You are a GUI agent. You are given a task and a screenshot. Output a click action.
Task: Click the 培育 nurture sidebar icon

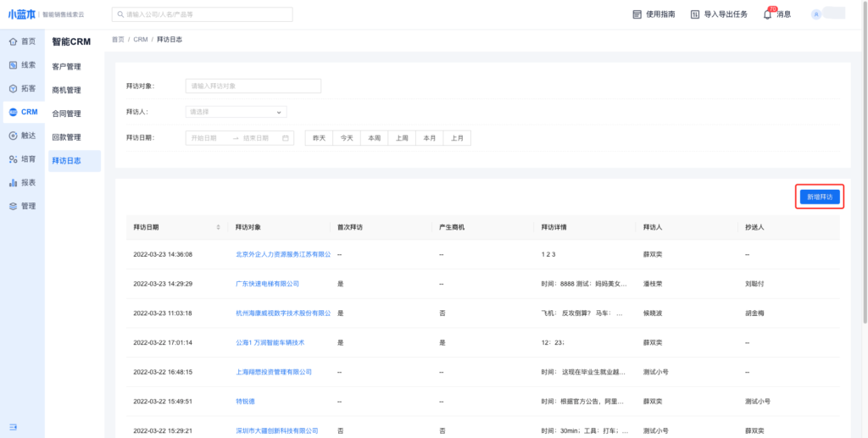[13, 159]
